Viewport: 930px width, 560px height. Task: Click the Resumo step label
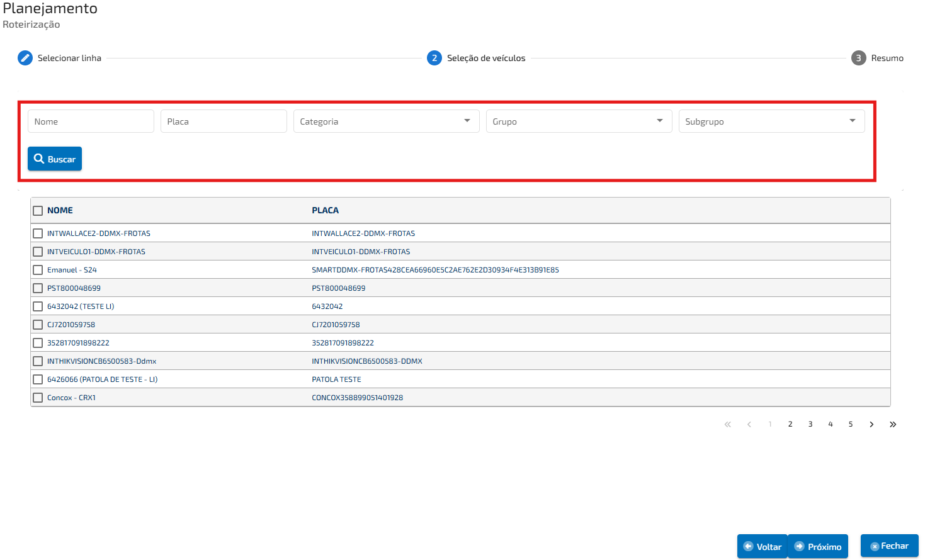click(x=887, y=58)
